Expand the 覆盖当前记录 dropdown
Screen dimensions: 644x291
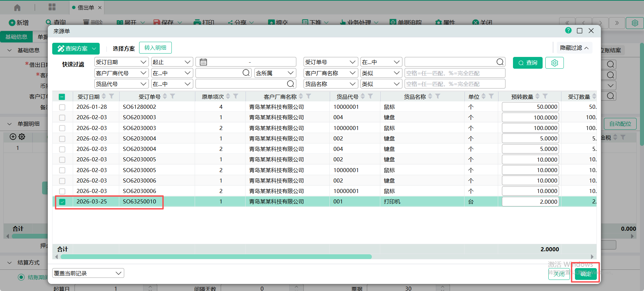coord(88,273)
